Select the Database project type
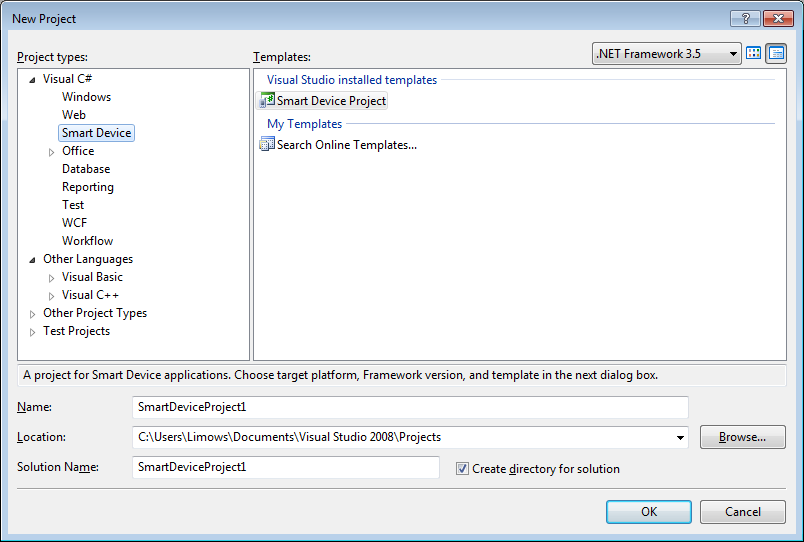The height and width of the screenshot is (542, 804). (86, 169)
